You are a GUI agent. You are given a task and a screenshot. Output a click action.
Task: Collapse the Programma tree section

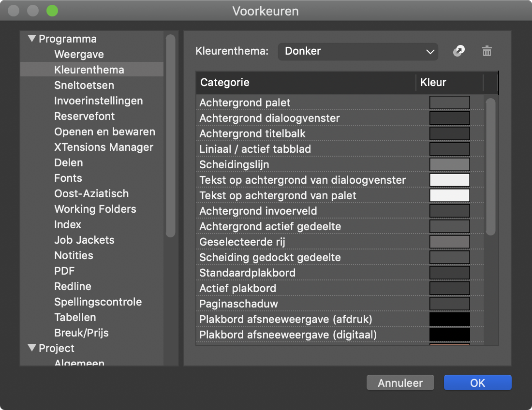32,39
